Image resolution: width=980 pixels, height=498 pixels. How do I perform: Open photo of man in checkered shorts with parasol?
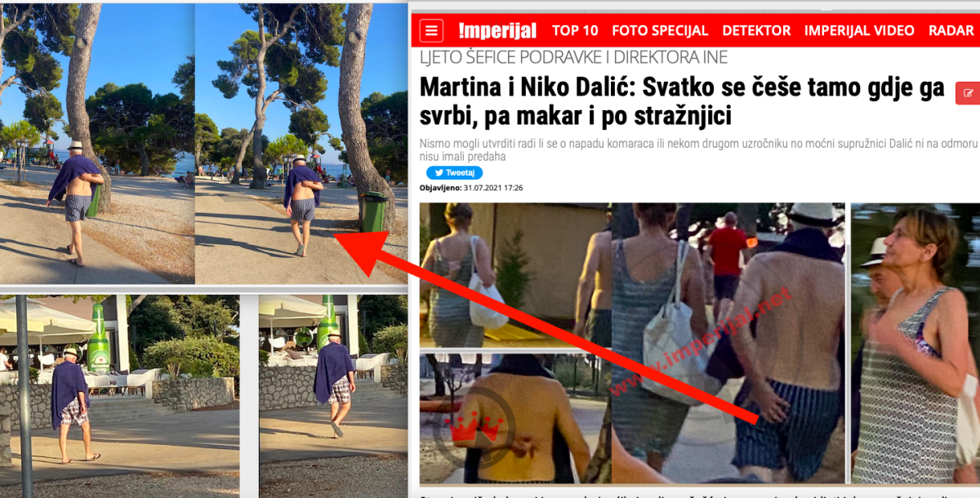pyautogui.click(x=119, y=396)
